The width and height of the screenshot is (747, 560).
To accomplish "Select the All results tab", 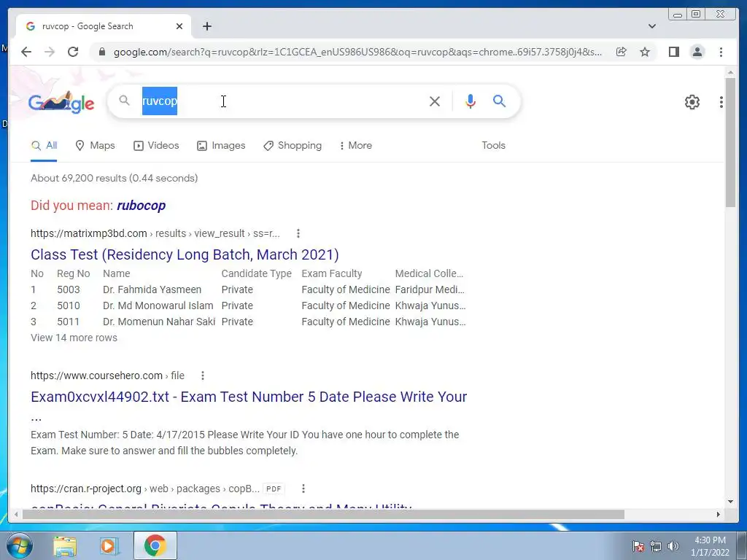I will tap(44, 146).
